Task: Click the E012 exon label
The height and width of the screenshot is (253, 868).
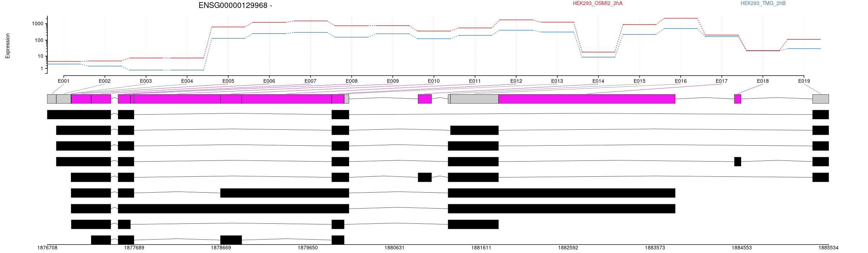Action: pyautogui.click(x=516, y=81)
